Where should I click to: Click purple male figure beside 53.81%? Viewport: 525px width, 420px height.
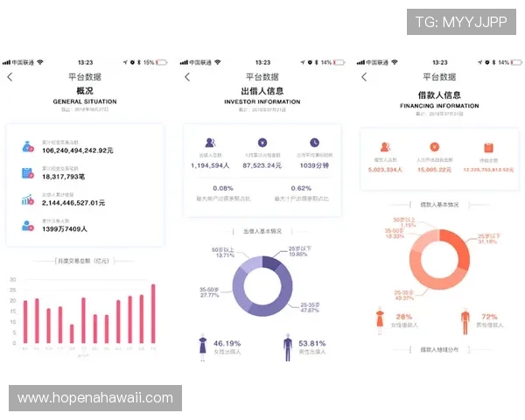[x=288, y=347]
